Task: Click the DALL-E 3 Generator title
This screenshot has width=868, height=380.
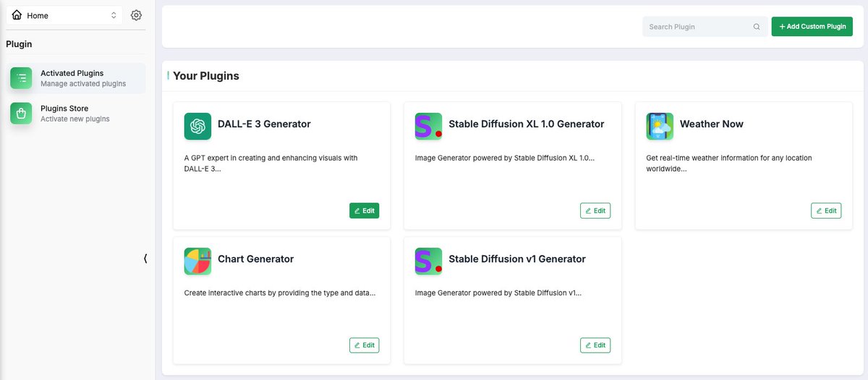Action: pos(264,124)
